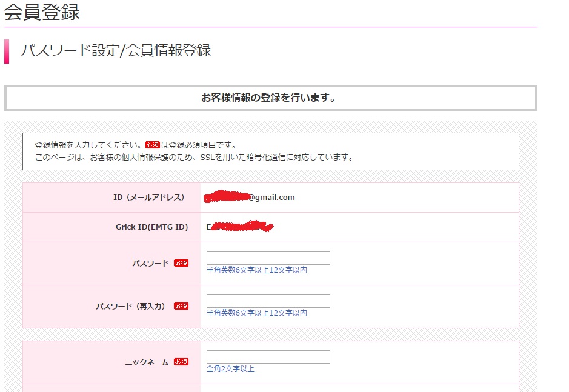Click the nickname input field
This screenshot has width=569, height=392.
tap(268, 357)
